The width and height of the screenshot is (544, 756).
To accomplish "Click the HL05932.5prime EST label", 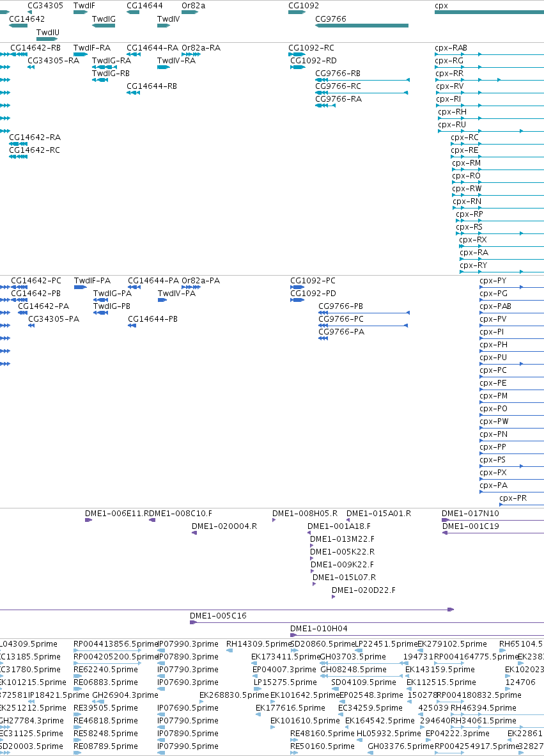I will 389,734.
